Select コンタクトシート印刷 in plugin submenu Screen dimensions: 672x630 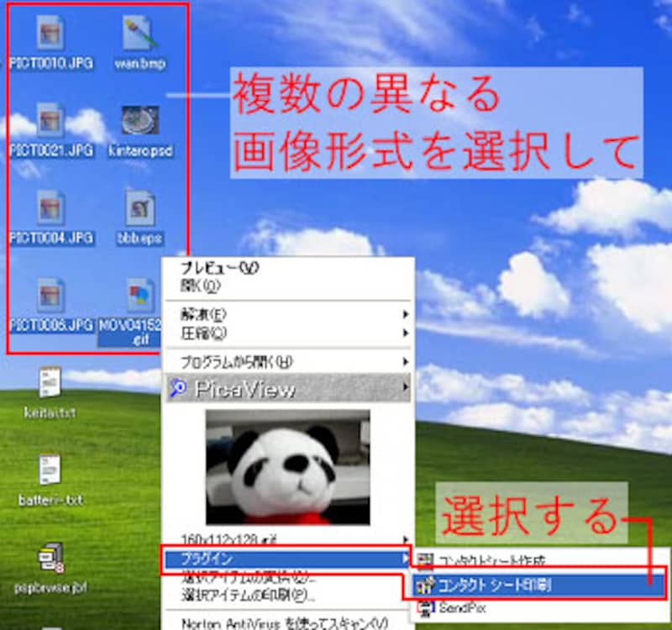pos(540,585)
